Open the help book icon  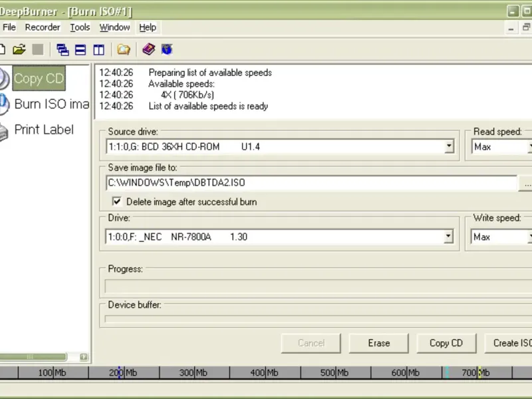148,49
